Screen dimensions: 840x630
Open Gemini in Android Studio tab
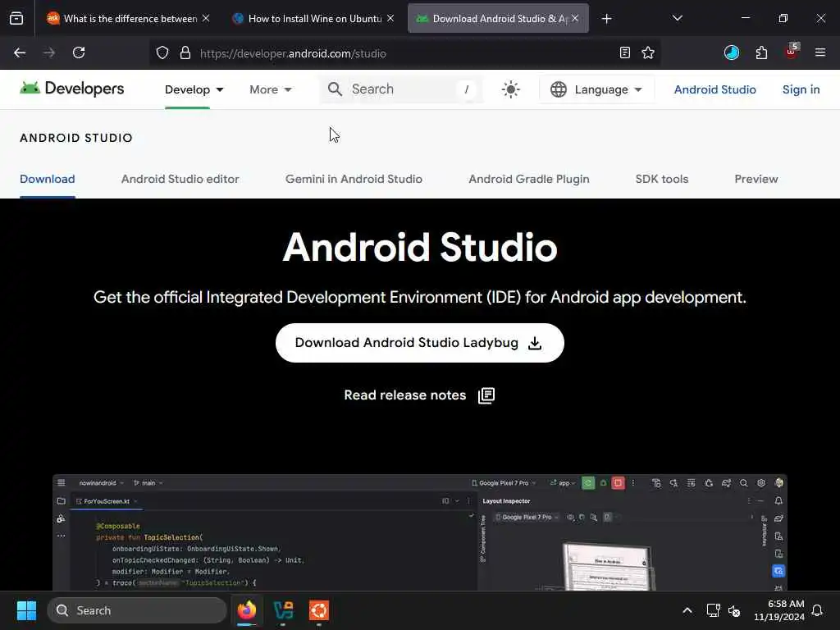(x=354, y=179)
